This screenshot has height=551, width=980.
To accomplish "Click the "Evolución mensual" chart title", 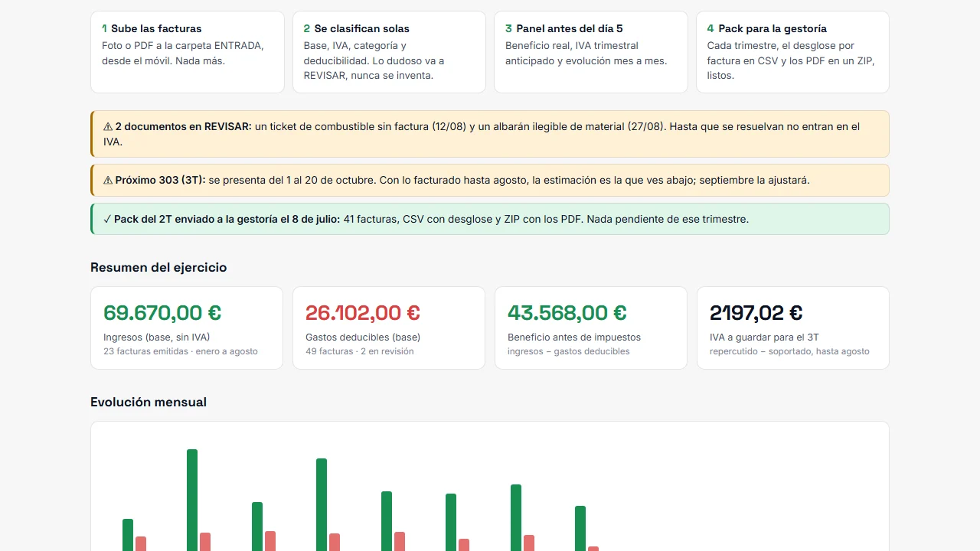I will [x=149, y=402].
